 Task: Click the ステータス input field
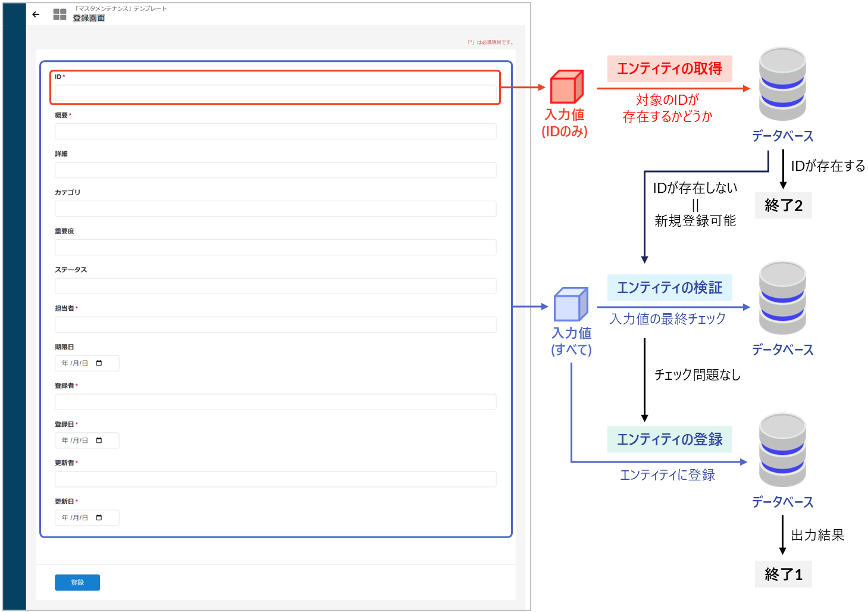tap(275, 286)
